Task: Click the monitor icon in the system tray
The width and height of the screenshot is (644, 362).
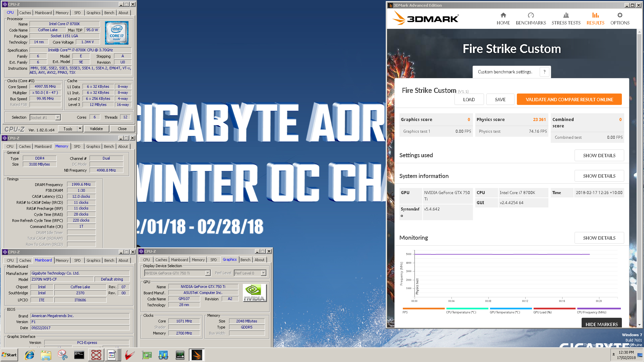Action: click(x=640, y=355)
